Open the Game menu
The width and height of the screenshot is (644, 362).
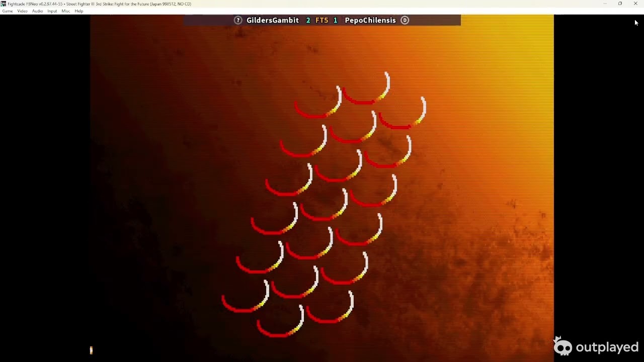pyautogui.click(x=8, y=11)
